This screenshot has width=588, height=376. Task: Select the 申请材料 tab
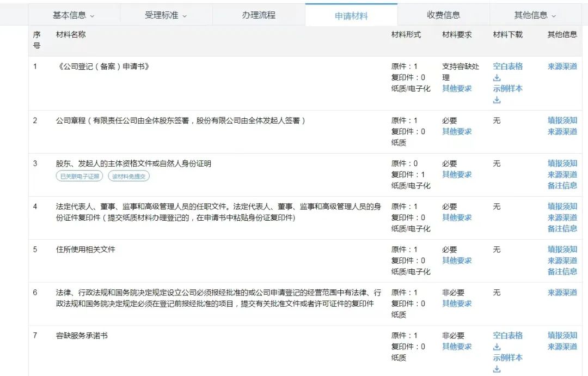[x=351, y=16]
